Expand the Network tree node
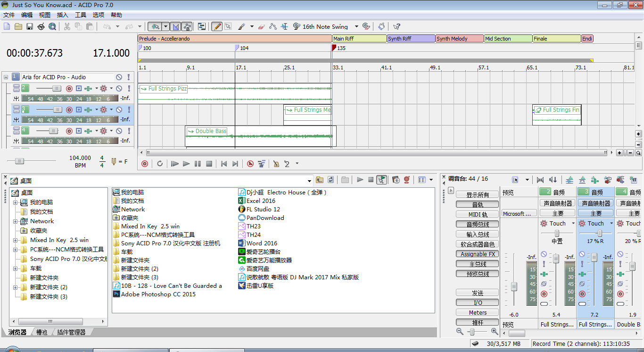Screen dimensions: 644x352 click(16, 221)
